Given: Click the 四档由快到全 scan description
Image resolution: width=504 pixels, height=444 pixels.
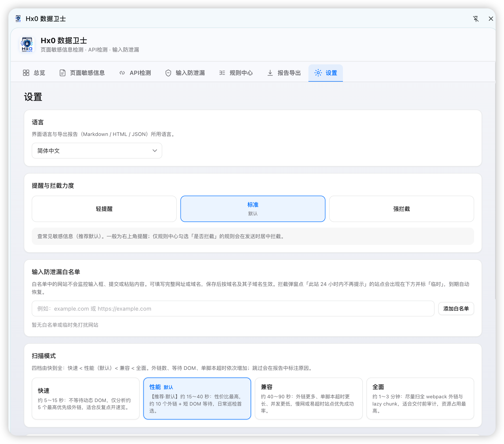Looking at the screenshot, I should tap(173, 368).
